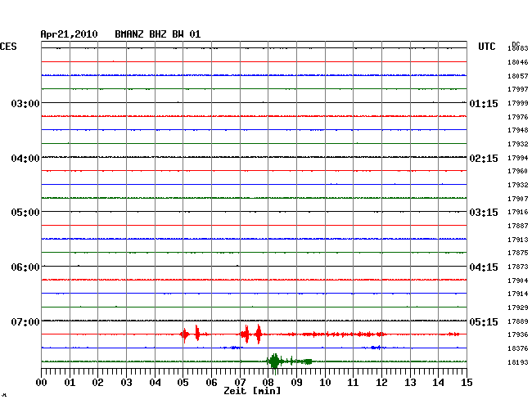Click the DC value 17904
This screenshot has height=404, width=532.
click(518, 281)
